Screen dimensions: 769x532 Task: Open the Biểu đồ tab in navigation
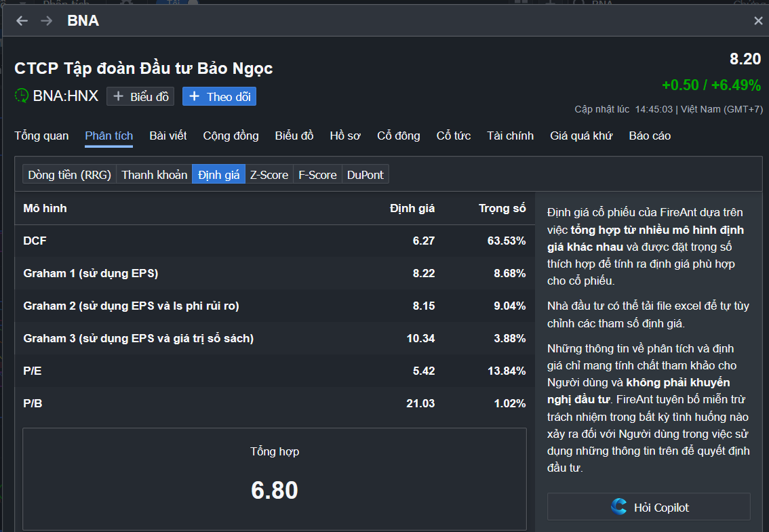click(x=294, y=136)
